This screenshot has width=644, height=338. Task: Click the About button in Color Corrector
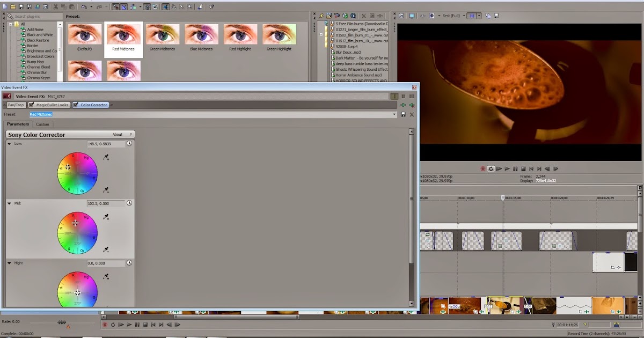(118, 135)
